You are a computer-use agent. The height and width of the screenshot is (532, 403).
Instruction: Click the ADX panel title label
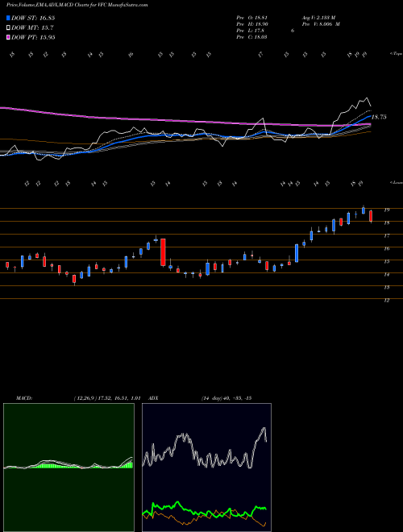(154, 398)
